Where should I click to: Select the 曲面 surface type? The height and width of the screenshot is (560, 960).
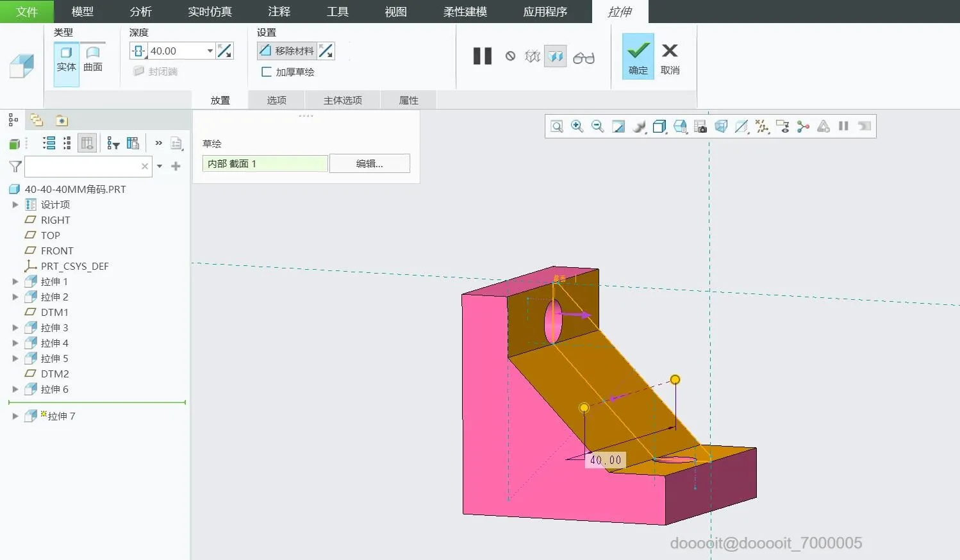[x=93, y=59]
